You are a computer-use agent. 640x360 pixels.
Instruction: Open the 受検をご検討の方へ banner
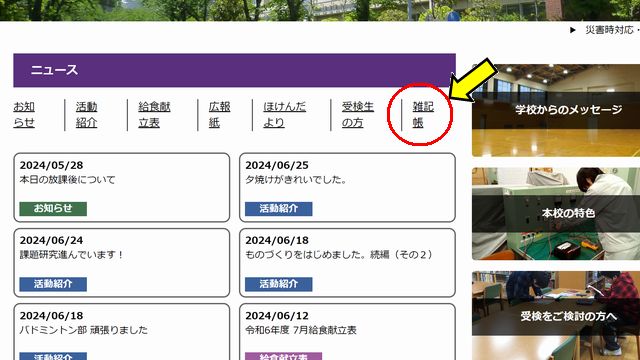coord(556,316)
